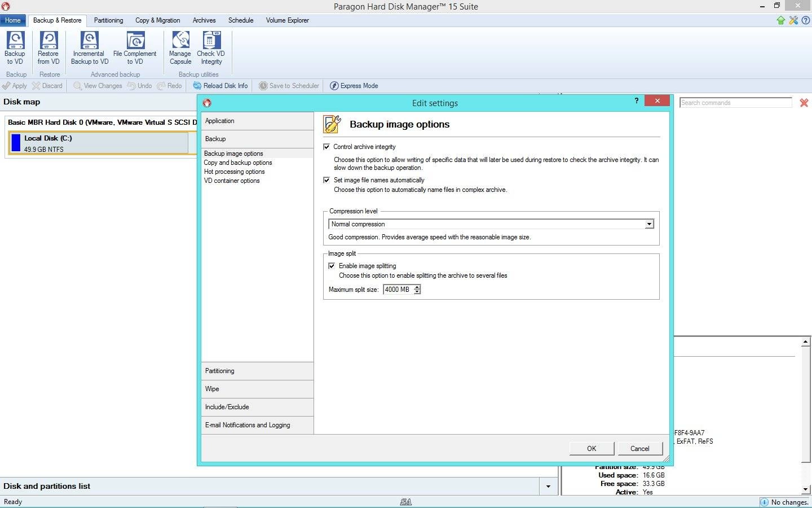Click the Search commands field
The width and height of the screenshot is (812, 508).
(x=736, y=103)
